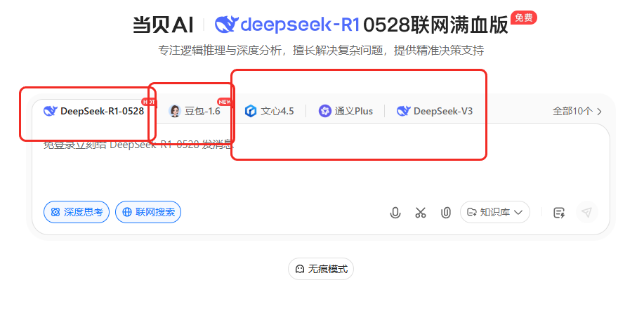Toggle the 联网搜索 web search option
This screenshot has width=644, height=318.
tap(148, 212)
